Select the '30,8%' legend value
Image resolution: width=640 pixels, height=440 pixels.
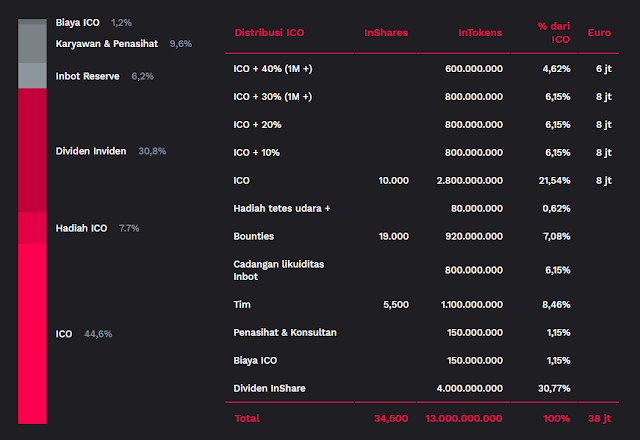coord(152,151)
